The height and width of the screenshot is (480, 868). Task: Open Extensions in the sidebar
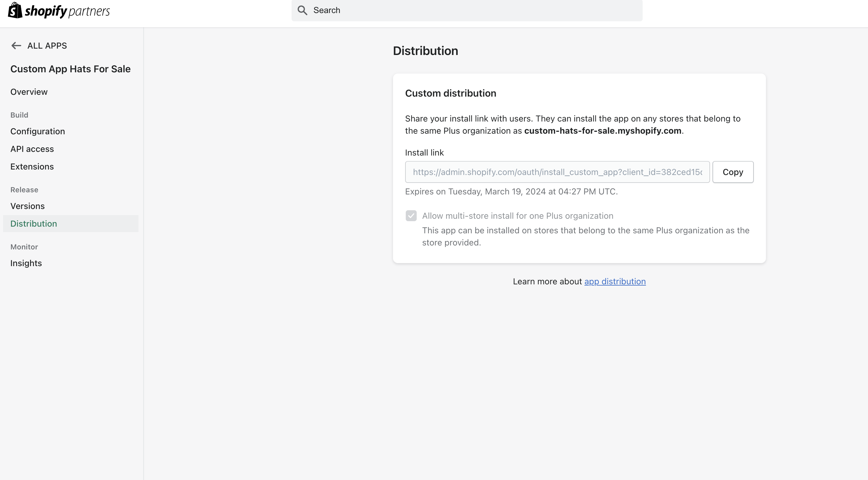tap(32, 166)
